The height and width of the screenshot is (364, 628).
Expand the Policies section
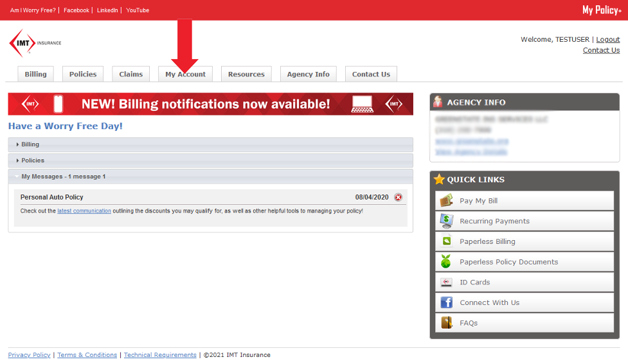210,160
